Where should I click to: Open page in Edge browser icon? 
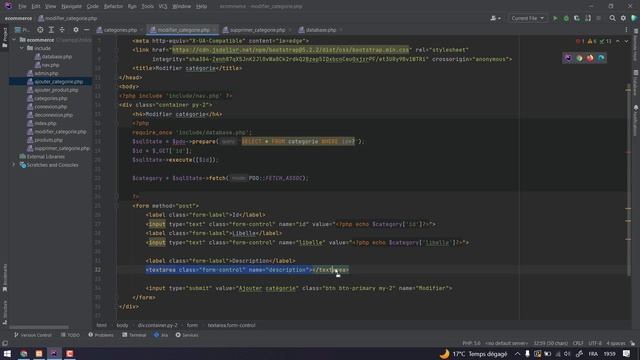601,58
